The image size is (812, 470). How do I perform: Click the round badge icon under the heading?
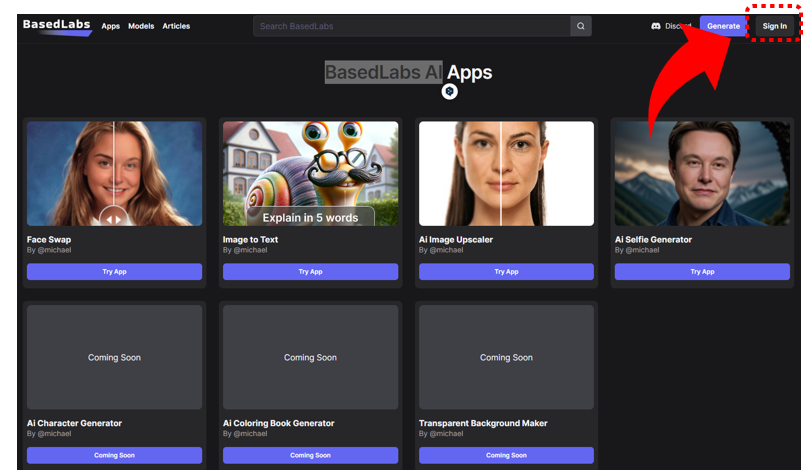click(x=450, y=92)
